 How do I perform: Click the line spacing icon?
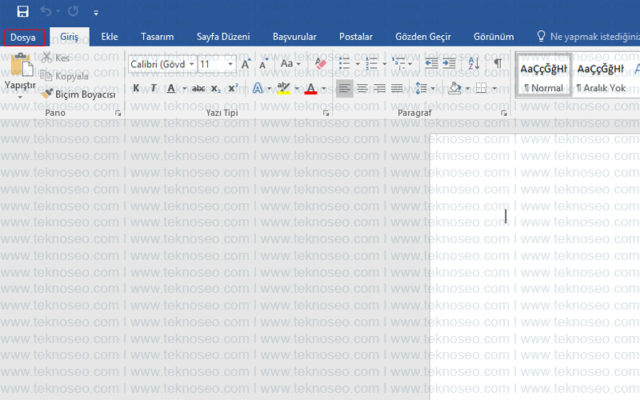coord(421,88)
